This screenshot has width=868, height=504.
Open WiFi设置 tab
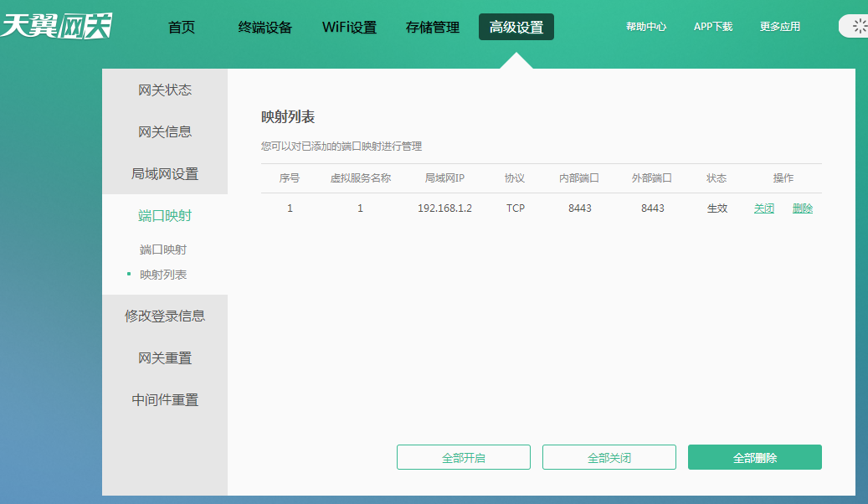tap(349, 27)
